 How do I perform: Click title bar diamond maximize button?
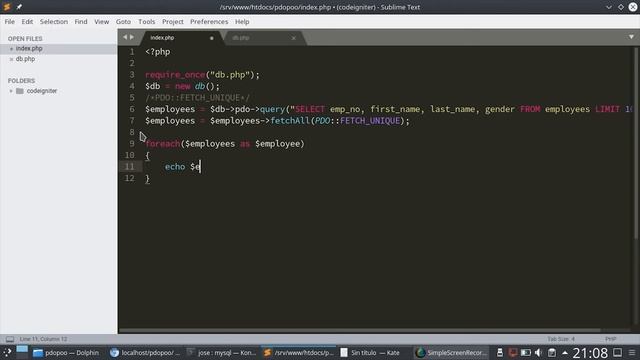tap(621, 7)
